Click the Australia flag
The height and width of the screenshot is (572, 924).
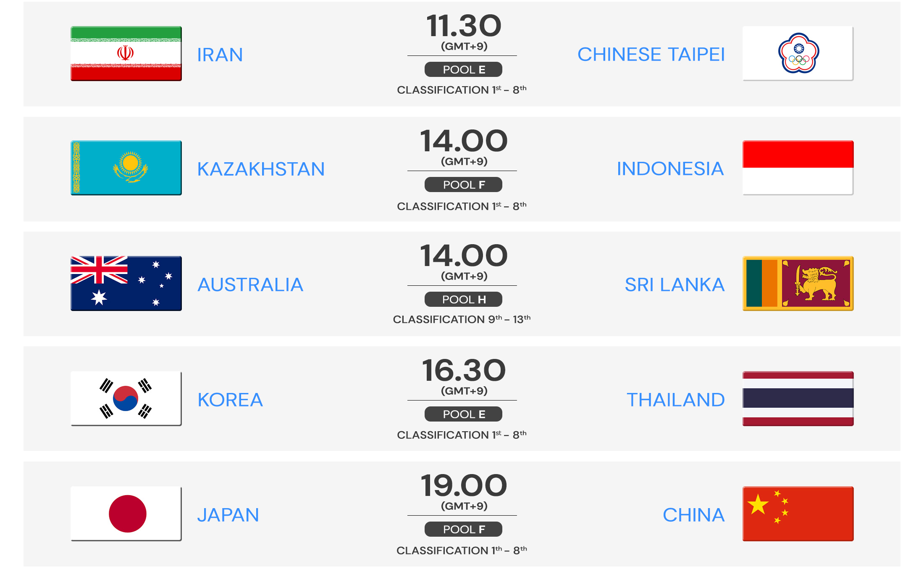click(126, 283)
